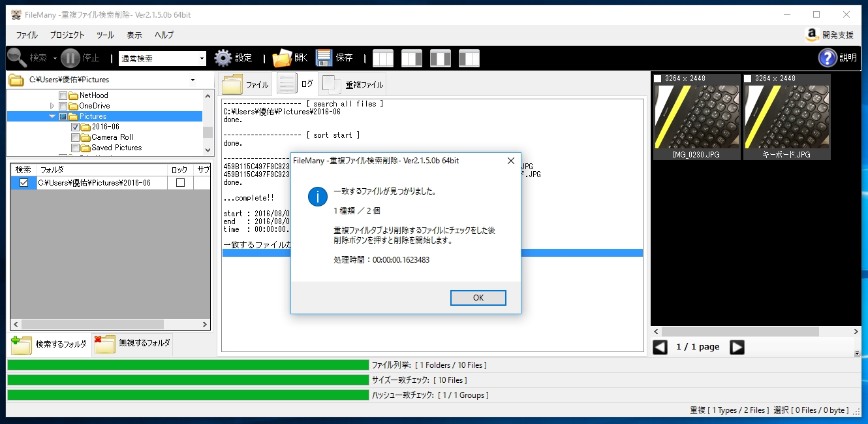
Task: Click the ファイル列挙 progress bar
Action: pos(188,365)
